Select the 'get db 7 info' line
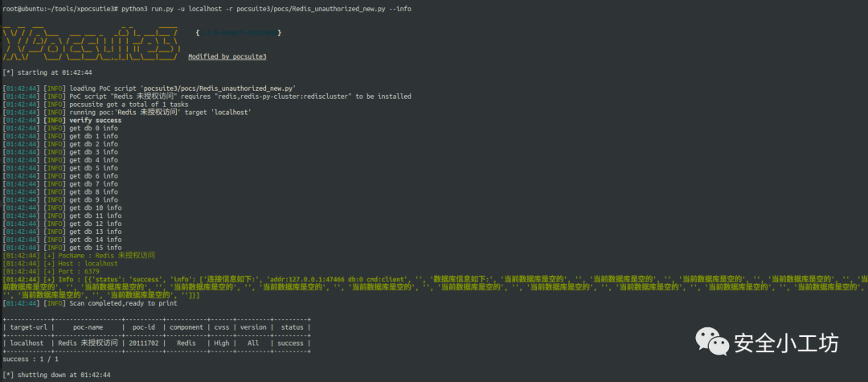868x382 pixels. [60, 184]
